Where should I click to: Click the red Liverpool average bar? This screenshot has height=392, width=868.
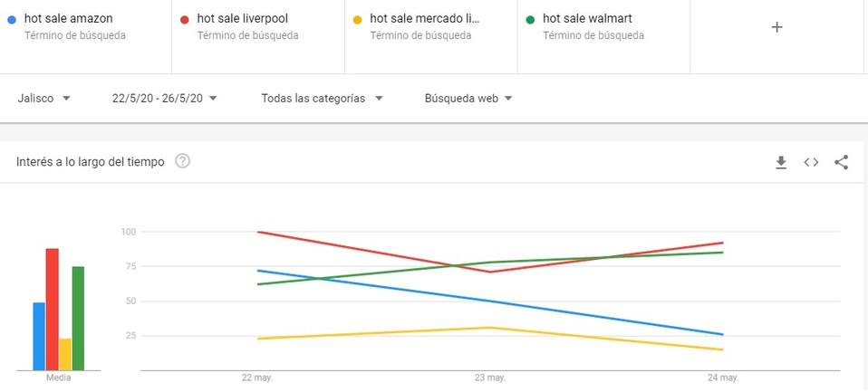(x=53, y=310)
